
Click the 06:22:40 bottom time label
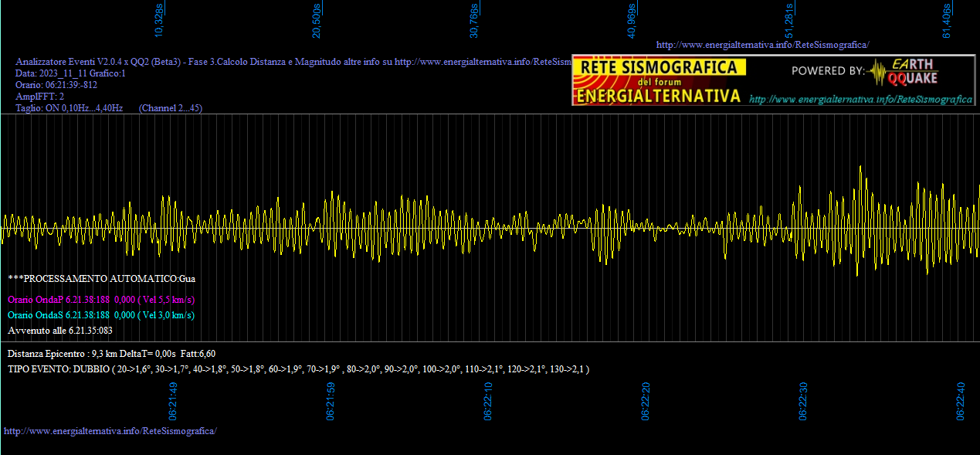[x=961, y=401]
